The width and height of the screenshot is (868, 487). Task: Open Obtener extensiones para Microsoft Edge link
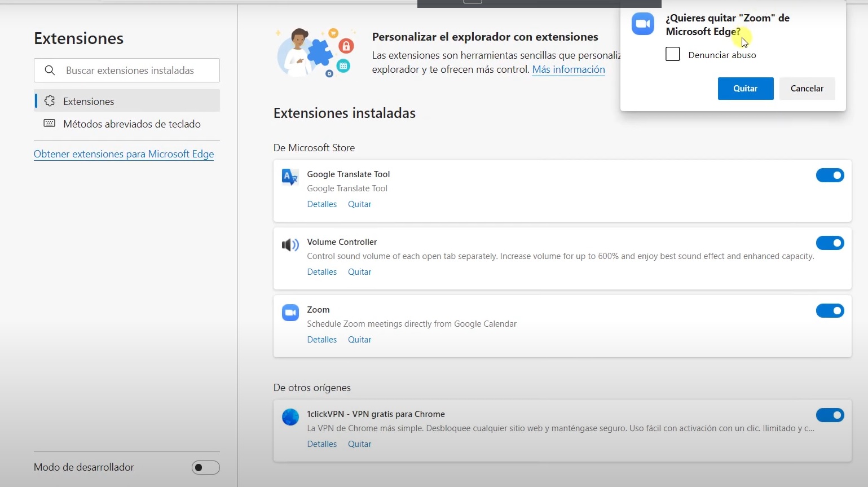point(124,154)
